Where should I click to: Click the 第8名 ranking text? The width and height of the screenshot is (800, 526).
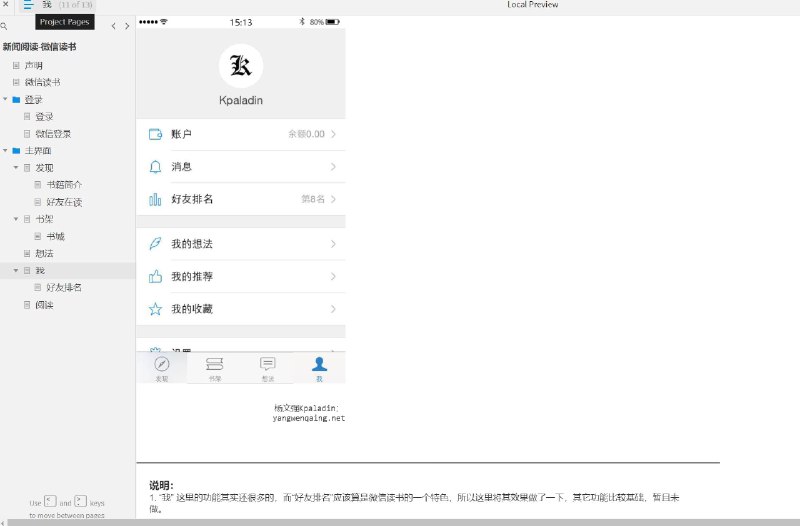click(x=313, y=199)
